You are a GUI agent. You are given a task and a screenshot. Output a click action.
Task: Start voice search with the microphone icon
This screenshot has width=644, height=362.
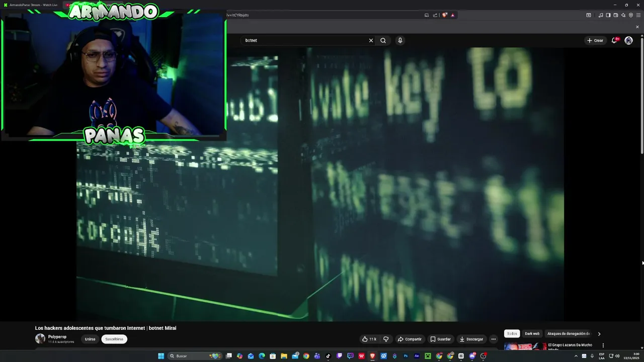[400, 40]
